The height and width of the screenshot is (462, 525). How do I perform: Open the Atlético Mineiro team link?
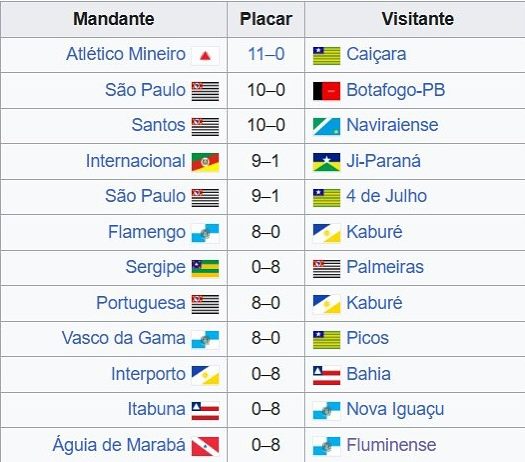pos(126,54)
